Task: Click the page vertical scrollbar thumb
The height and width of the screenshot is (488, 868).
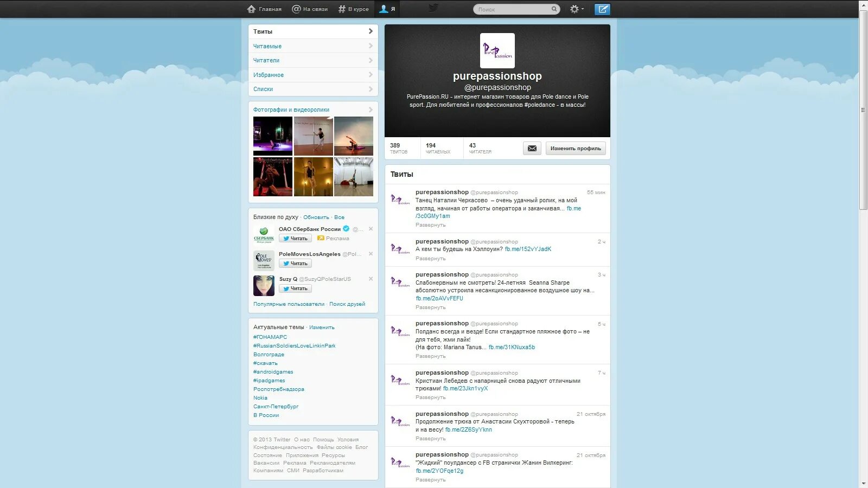Action: pyautogui.click(x=863, y=110)
